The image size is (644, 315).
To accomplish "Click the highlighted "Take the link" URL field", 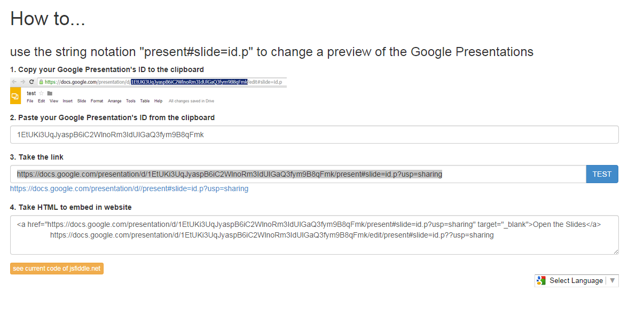I will (x=298, y=174).
